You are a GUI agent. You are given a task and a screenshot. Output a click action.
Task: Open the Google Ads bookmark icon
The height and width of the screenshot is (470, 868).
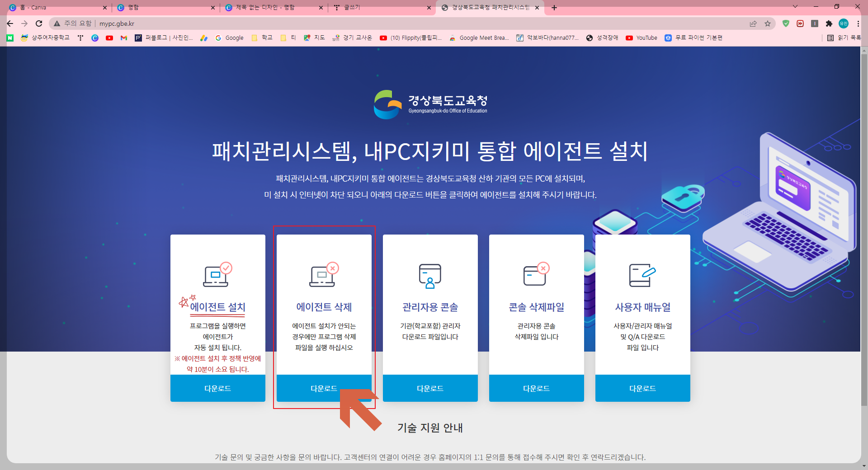tap(204, 38)
